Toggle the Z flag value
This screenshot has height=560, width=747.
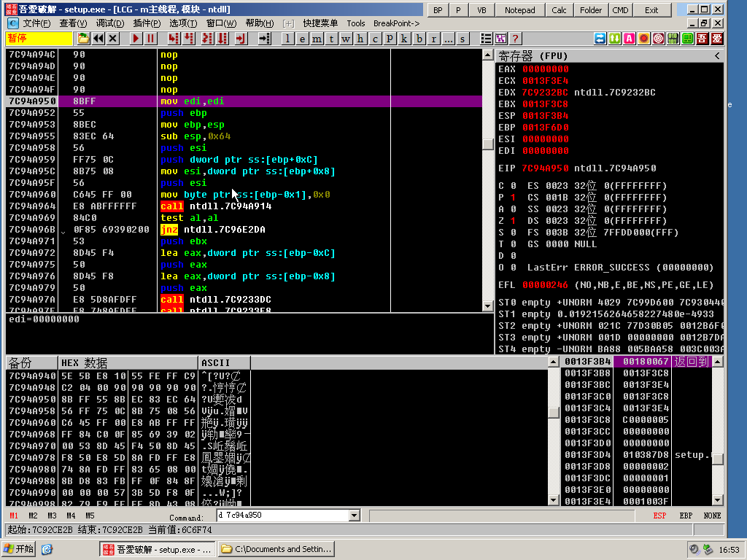point(513,221)
